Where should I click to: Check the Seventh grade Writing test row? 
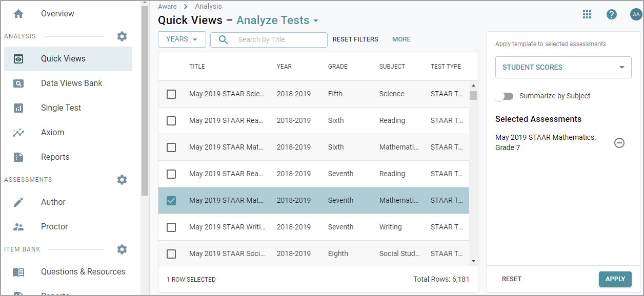point(171,227)
